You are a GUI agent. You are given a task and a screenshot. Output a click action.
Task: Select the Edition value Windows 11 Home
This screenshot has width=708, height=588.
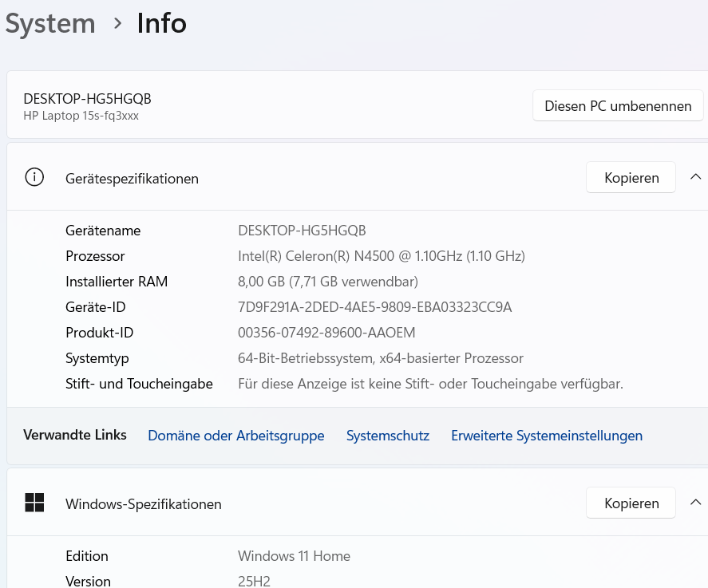[x=294, y=556]
